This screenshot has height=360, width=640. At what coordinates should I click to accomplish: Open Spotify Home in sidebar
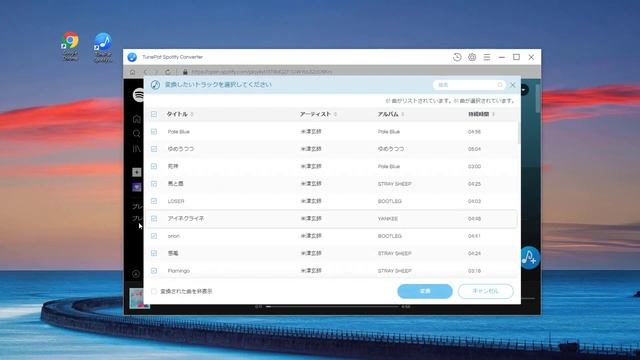(137, 119)
